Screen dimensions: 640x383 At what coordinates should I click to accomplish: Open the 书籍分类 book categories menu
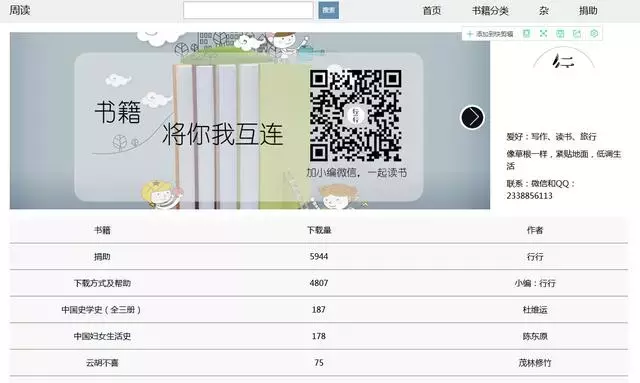pos(490,11)
